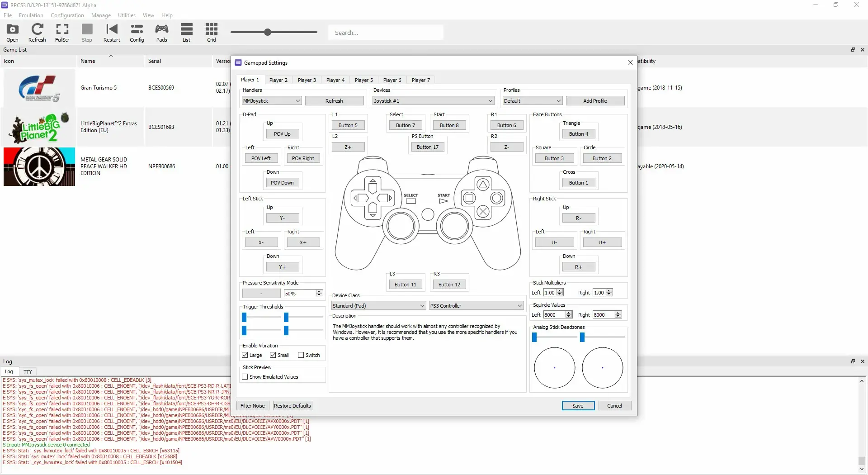The height and width of the screenshot is (475, 868).
Task: Adjust Left stick multiplier spinner
Action: tap(553, 293)
